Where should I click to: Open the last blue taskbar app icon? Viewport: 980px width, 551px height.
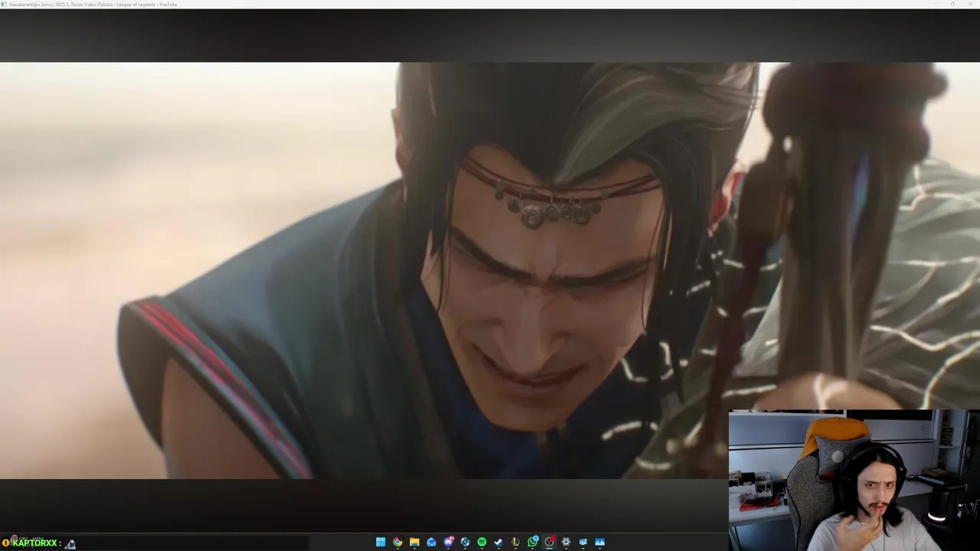pyautogui.click(x=599, y=542)
